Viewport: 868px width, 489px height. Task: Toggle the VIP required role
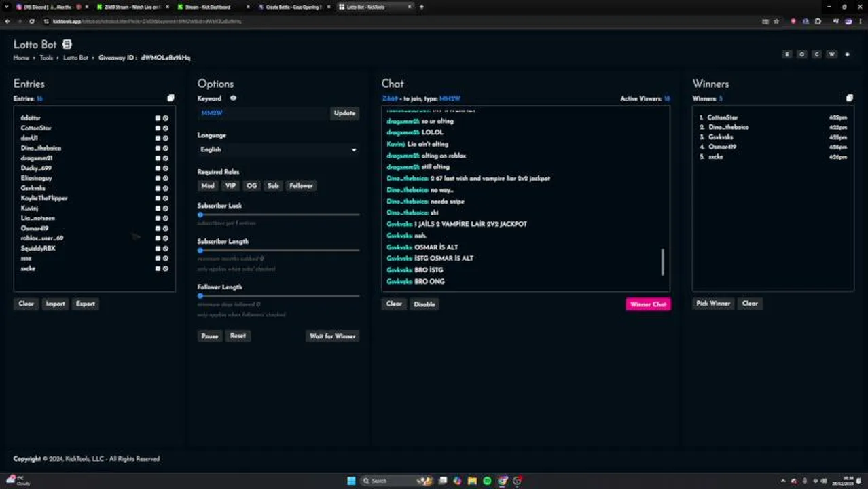click(230, 185)
